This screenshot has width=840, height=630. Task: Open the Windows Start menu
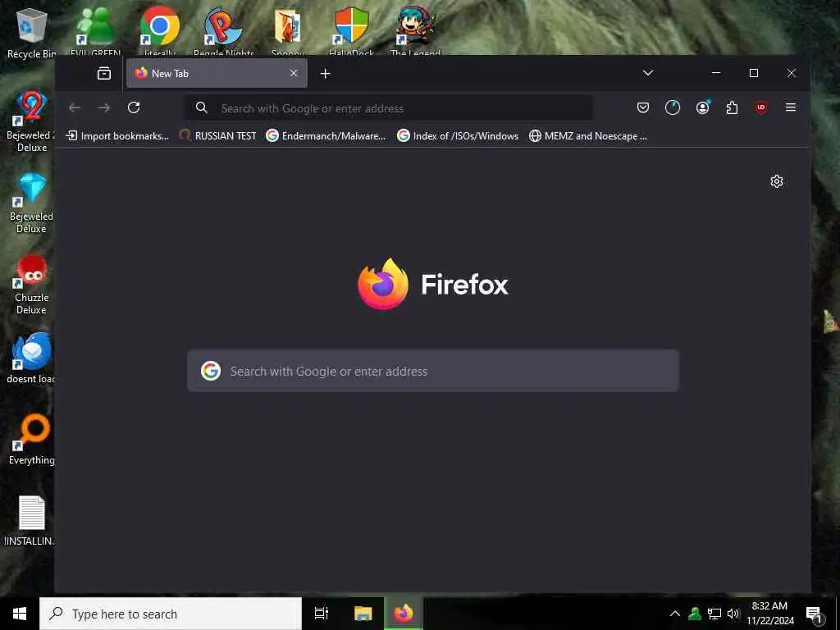(20, 614)
